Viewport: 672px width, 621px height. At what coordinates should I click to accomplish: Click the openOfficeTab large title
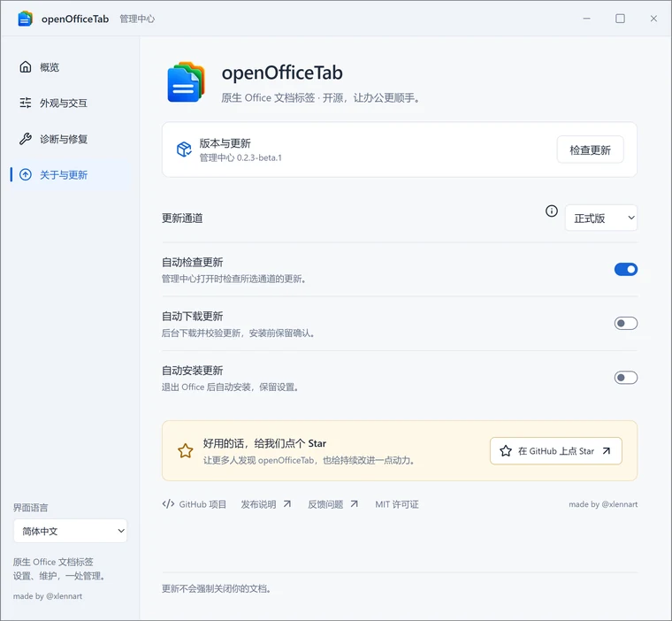click(282, 73)
